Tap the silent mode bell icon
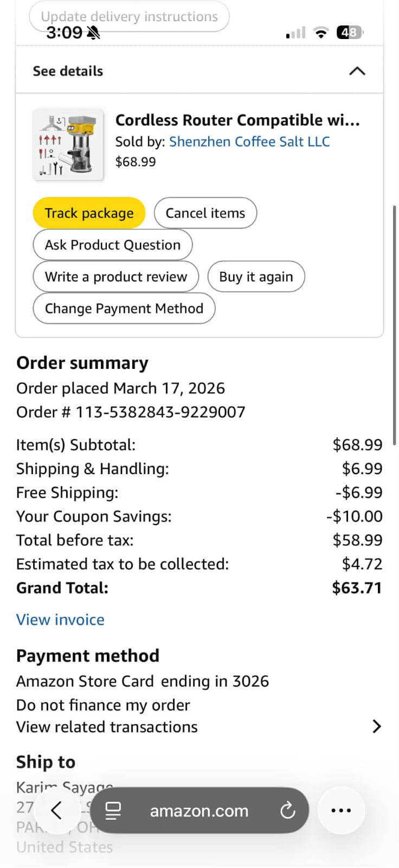The height and width of the screenshot is (868, 399). (x=94, y=33)
